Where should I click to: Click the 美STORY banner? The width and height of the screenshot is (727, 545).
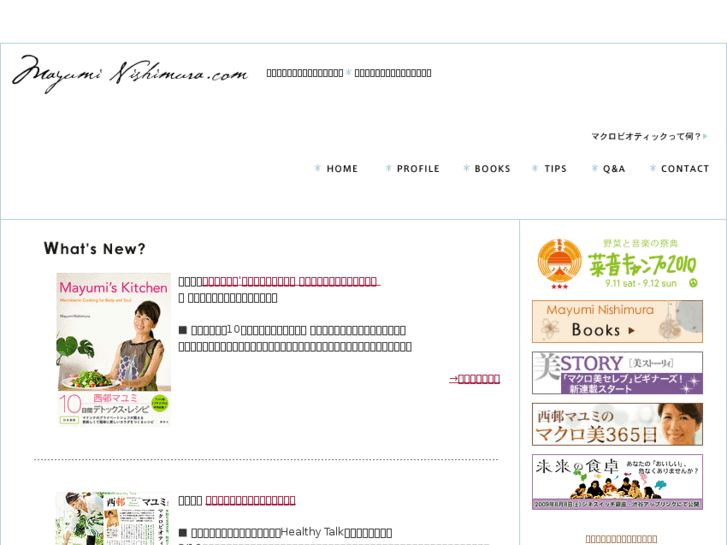coord(617,373)
